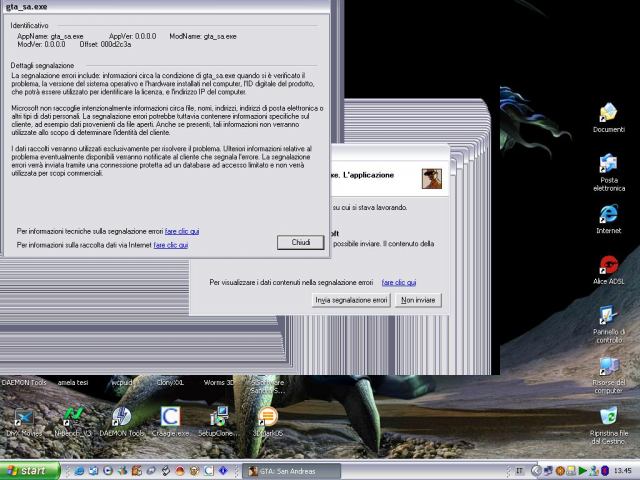The height and width of the screenshot is (480, 640).
Task: Click the gta_sa character icon in error dialog
Action: pyautogui.click(x=432, y=179)
